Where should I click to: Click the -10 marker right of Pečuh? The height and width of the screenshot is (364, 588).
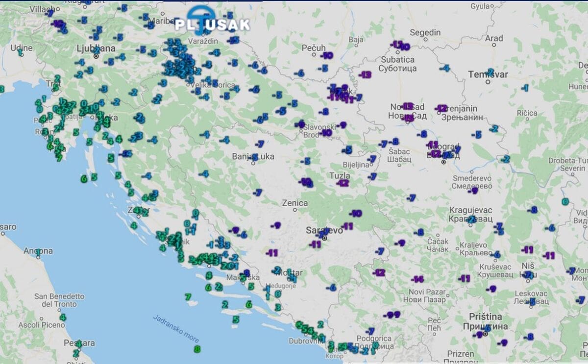coord(327,55)
